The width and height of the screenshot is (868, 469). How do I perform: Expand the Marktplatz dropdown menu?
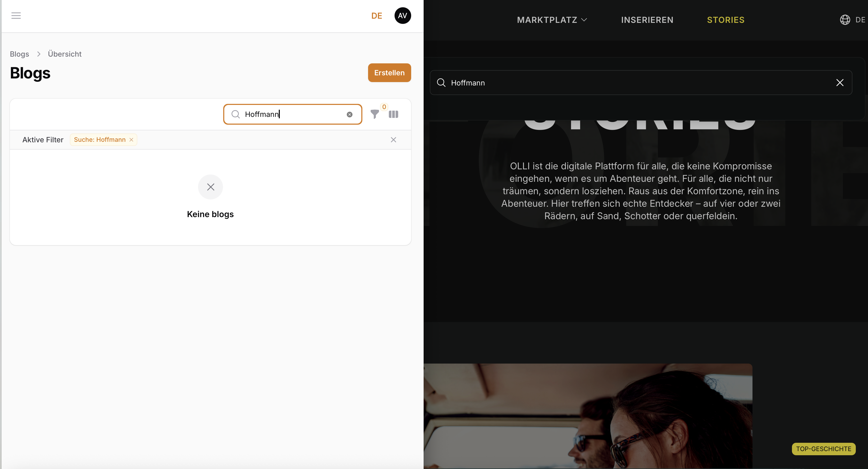click(x=552, y=20)
